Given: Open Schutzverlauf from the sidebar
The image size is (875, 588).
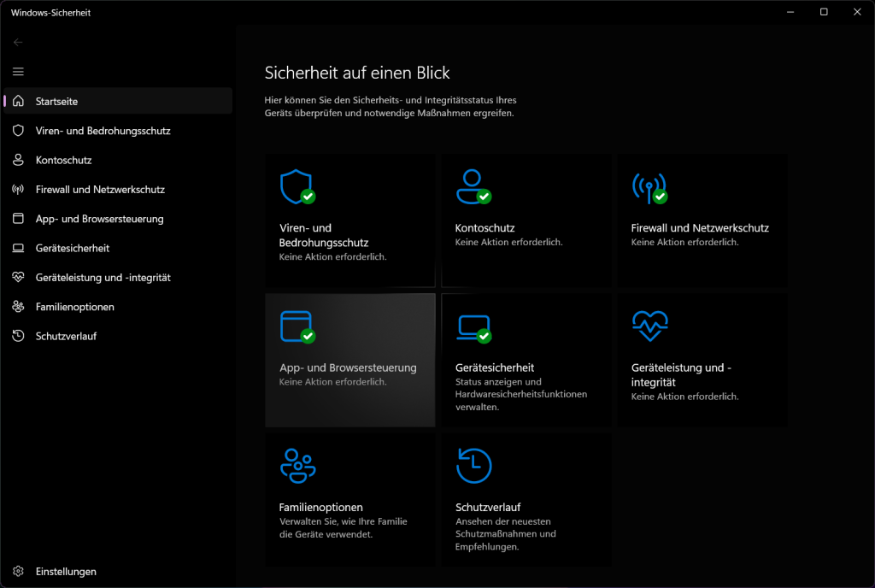Looking at the screenshot, I should (x=66, y=336).
